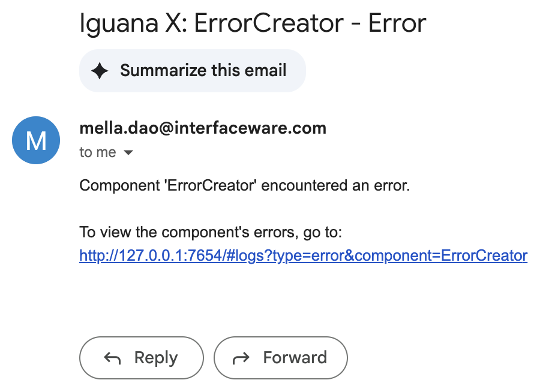The width and height of the screenshot is (552, 392).
Task: Click the email subject heading
Action: pos(252,24)
